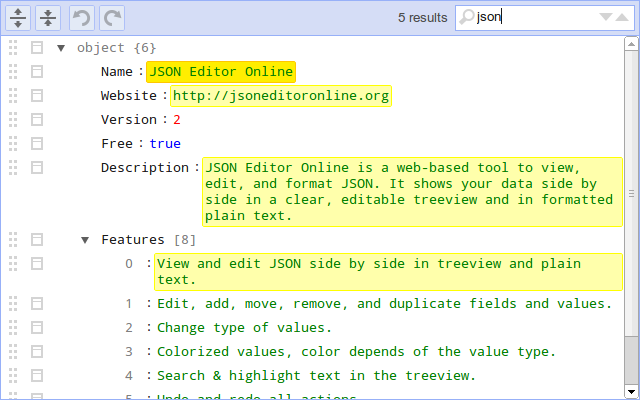Go to previous search result arrow
Image resolution: width=640 pixels, height=400 pixels.
[x=622, y=17]
